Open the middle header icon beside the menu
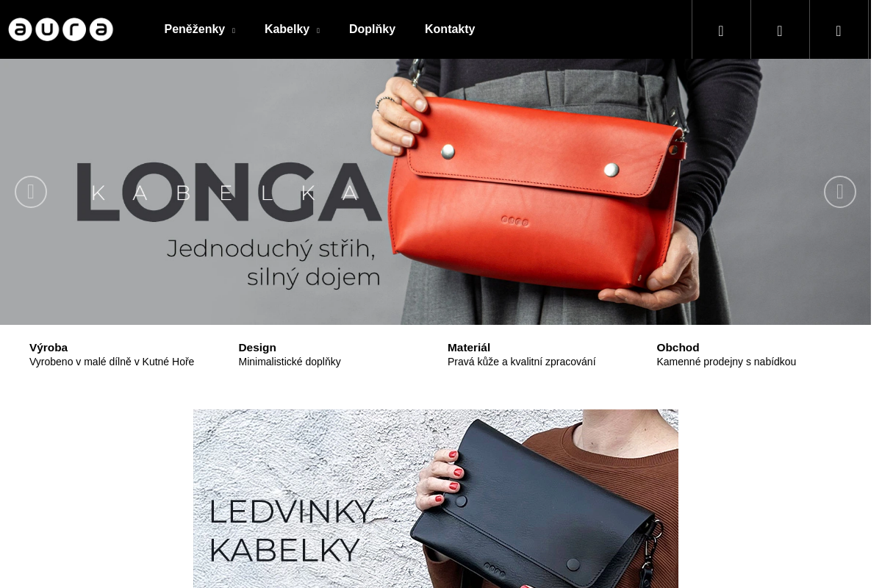 pos(780,29)
